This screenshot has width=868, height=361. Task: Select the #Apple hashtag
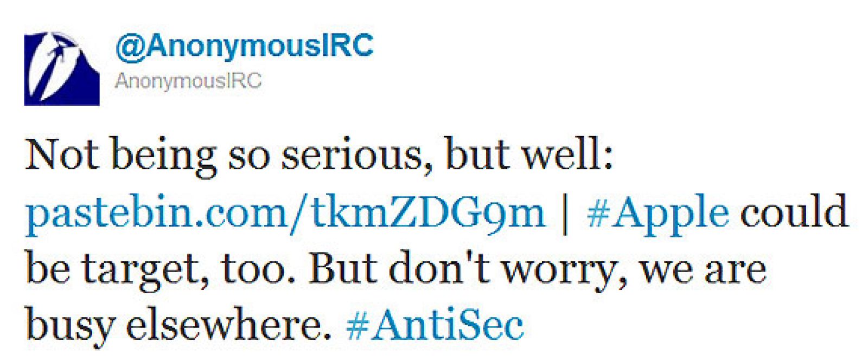coord(658,212)
